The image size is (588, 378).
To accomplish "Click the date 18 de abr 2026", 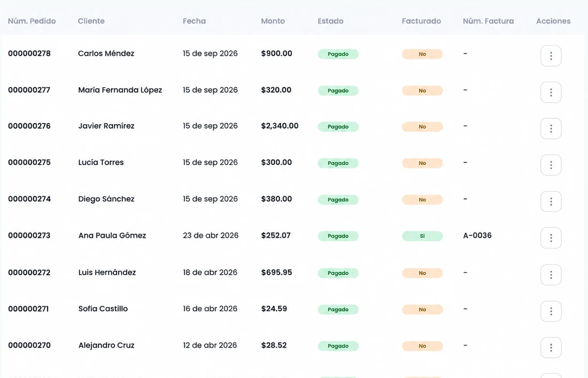I will [x=210, y=273].
